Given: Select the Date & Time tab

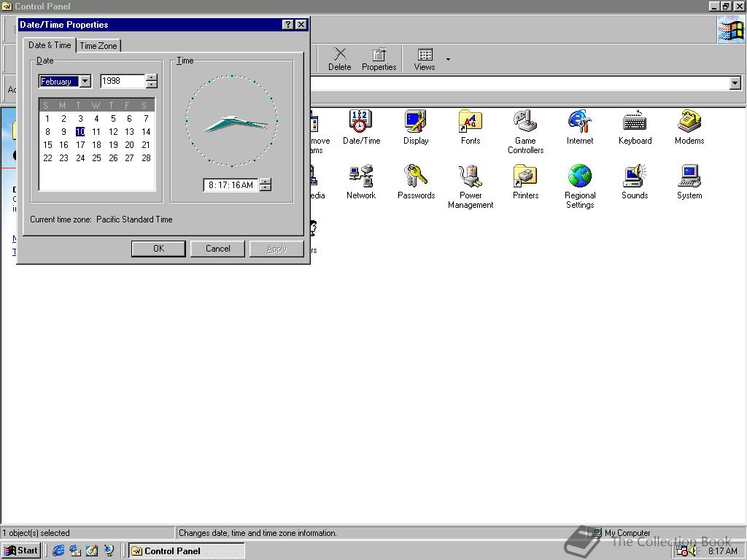Looking at the screenshot, I should (50, 45).
